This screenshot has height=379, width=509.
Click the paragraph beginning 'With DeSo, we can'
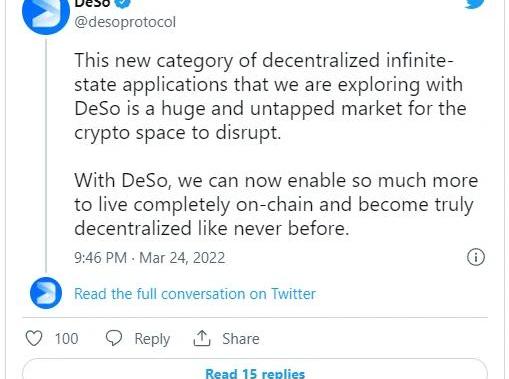(x=276, y=204)
